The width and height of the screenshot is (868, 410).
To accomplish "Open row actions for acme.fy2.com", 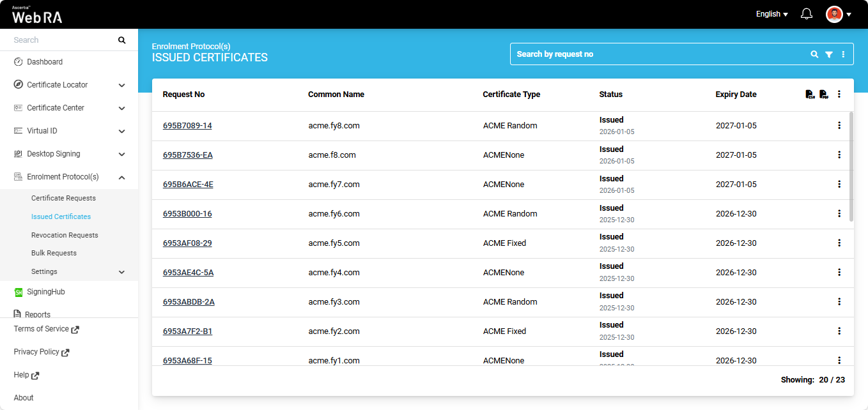I will 839,331.
